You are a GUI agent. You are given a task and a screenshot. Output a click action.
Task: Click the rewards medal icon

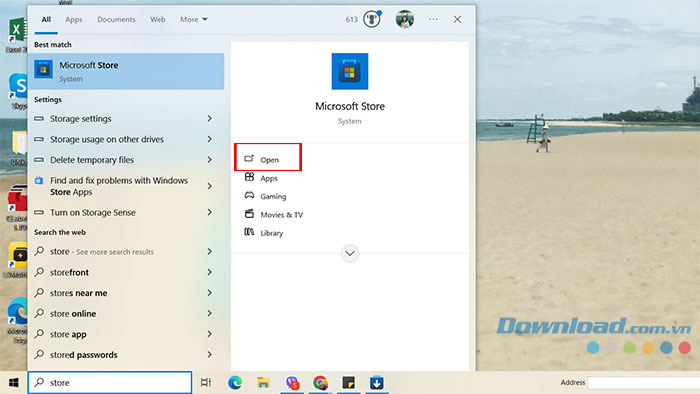pyautogui.click(x=371, y=19)
